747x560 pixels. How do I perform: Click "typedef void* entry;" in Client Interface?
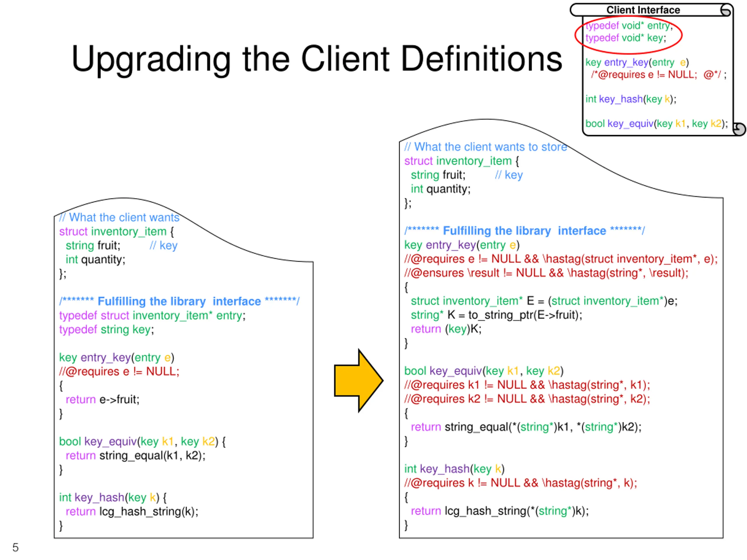click(629, 25)
